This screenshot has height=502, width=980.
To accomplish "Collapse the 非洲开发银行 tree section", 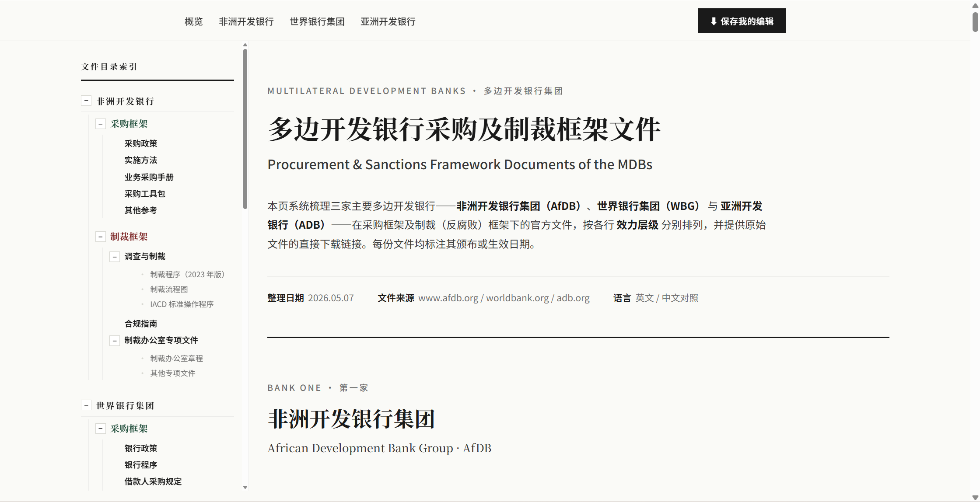I will 86,101.
